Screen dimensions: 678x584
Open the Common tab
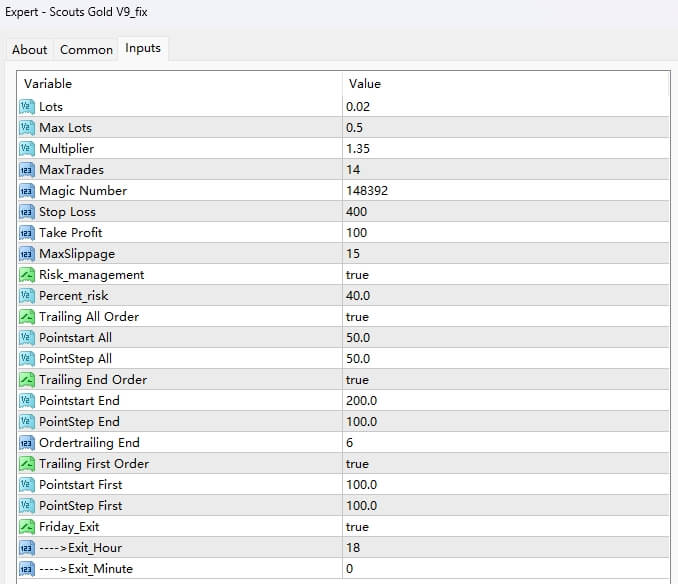tap(86, 49)
